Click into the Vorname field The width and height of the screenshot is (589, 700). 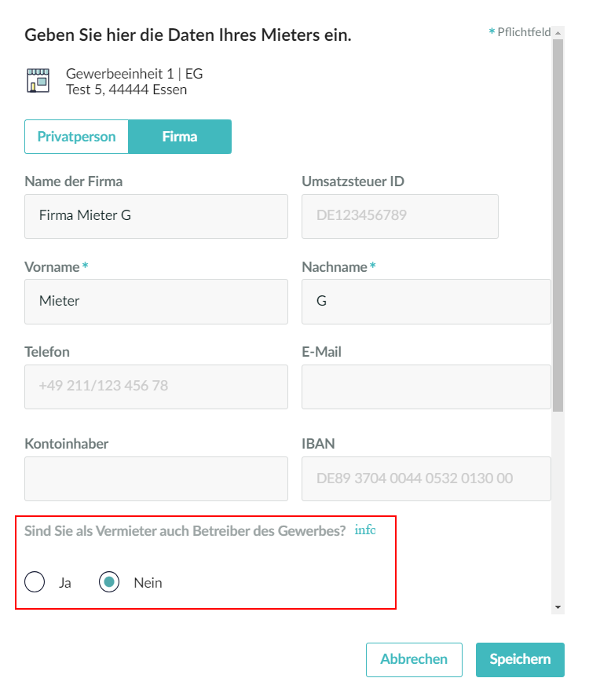pos(156,301)
